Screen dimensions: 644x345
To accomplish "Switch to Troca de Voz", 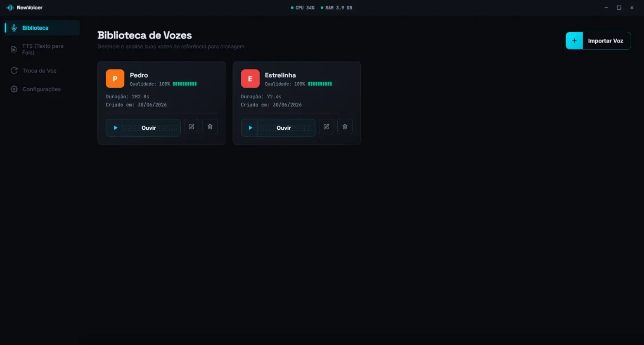I will (x=42, y=71).
